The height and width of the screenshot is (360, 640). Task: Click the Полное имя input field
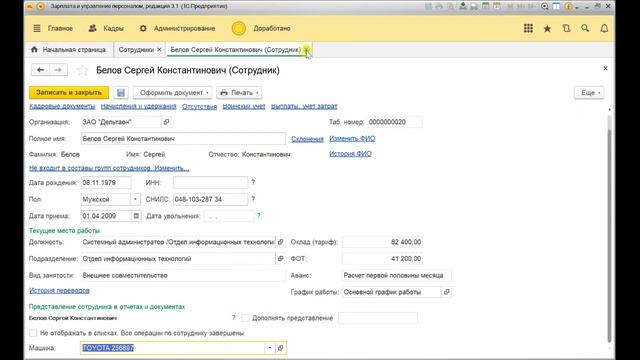tap(183, 139)
